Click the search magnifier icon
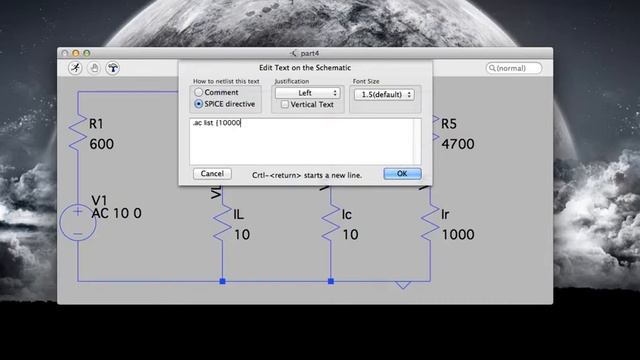640x360 pixels. click(492, 68)
